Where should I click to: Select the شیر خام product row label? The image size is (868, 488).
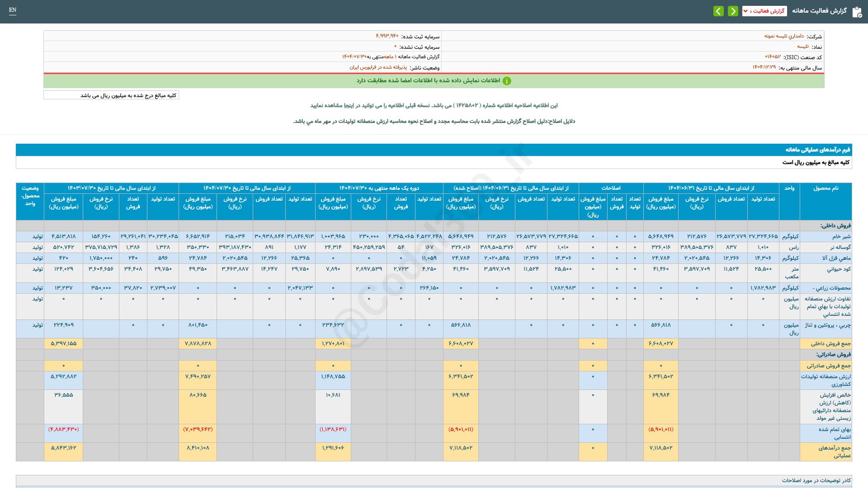tap(841, 236)
